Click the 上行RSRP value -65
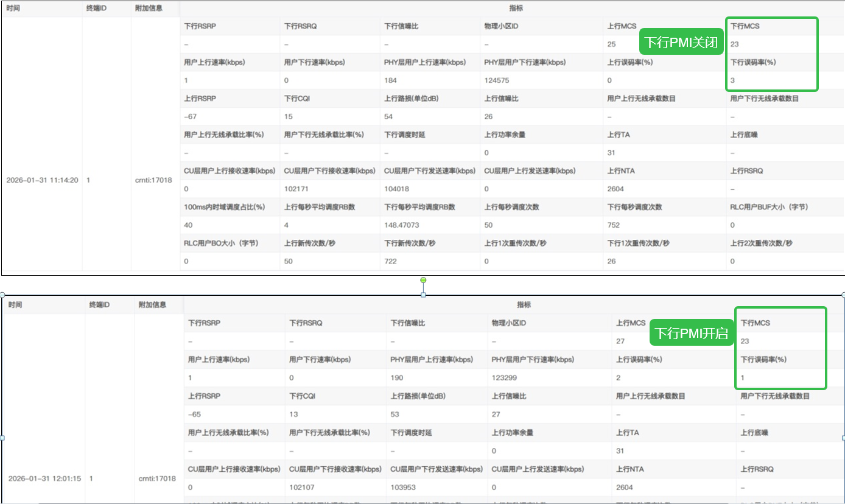The height and width of the screenshot is (504, 845). (x=195, y=414)
